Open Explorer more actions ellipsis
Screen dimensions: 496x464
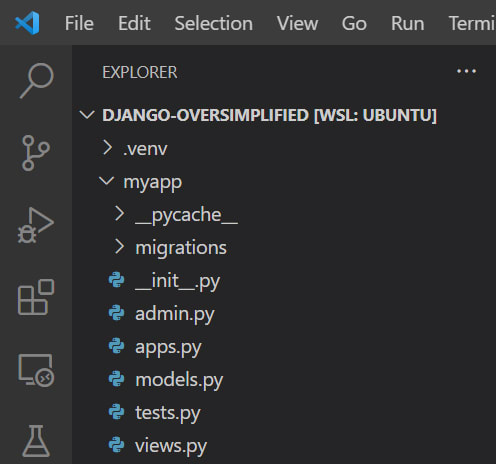tap(466, 71)
